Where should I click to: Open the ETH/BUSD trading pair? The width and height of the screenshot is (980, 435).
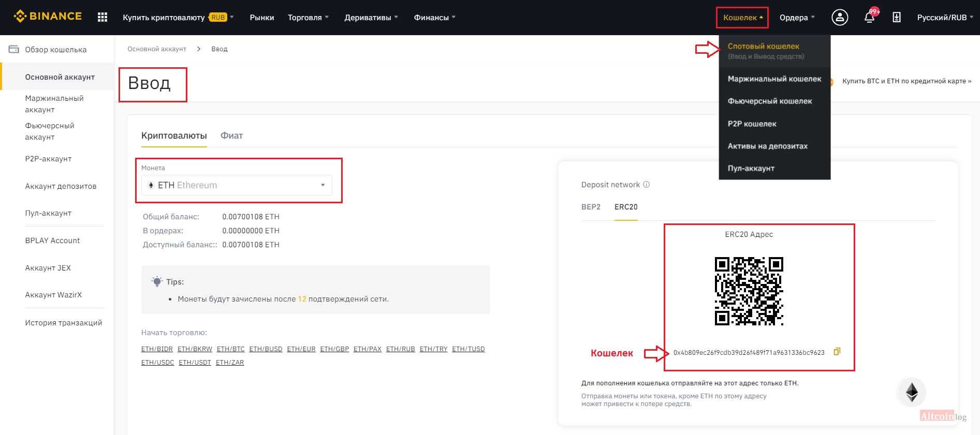266,349
